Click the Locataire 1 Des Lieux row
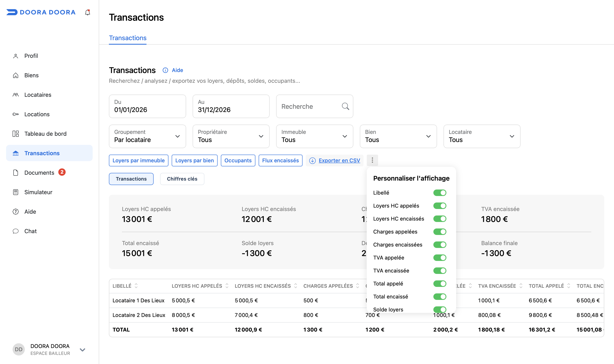 (x=356, y=300)
